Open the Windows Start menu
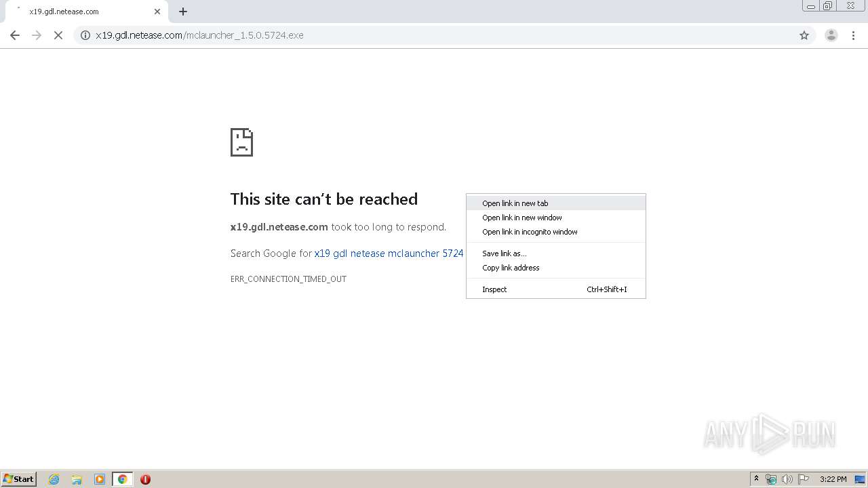The width and height of the screenshot is (868, 488). pos(19,479)
